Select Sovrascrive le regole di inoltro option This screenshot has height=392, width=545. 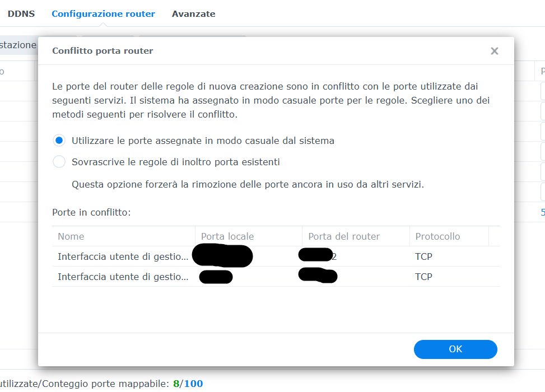coord(59,162)
